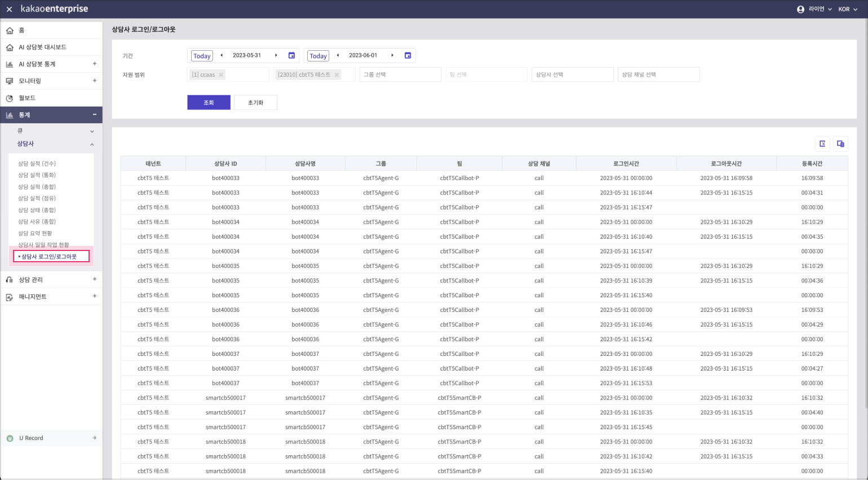Remove the [1] ccaas tag
Screen dimensions: 868x480
(x=221, y=75)
